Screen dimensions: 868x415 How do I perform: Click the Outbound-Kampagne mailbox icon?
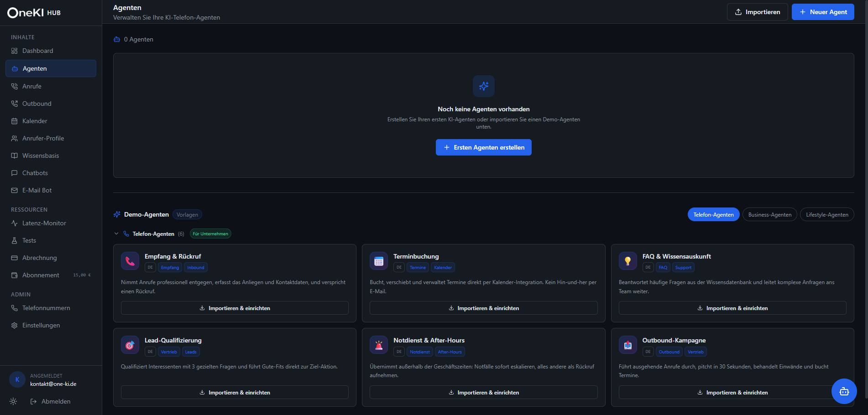tap(628, 345)
